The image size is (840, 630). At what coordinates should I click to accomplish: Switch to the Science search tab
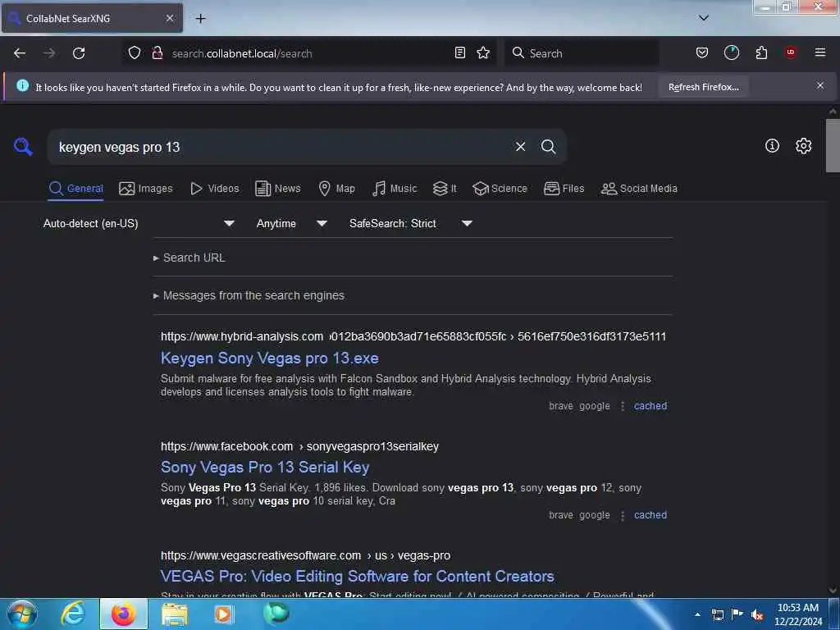pyautogui.click(x=500, y=189)
